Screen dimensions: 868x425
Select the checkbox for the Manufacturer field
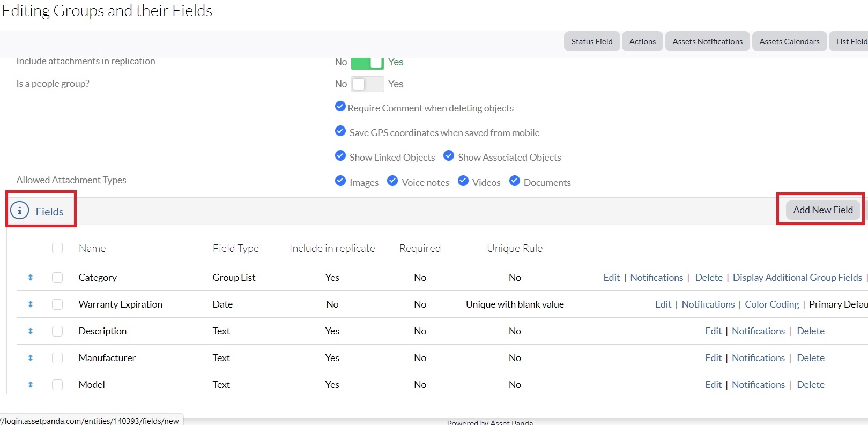point(57,358)
